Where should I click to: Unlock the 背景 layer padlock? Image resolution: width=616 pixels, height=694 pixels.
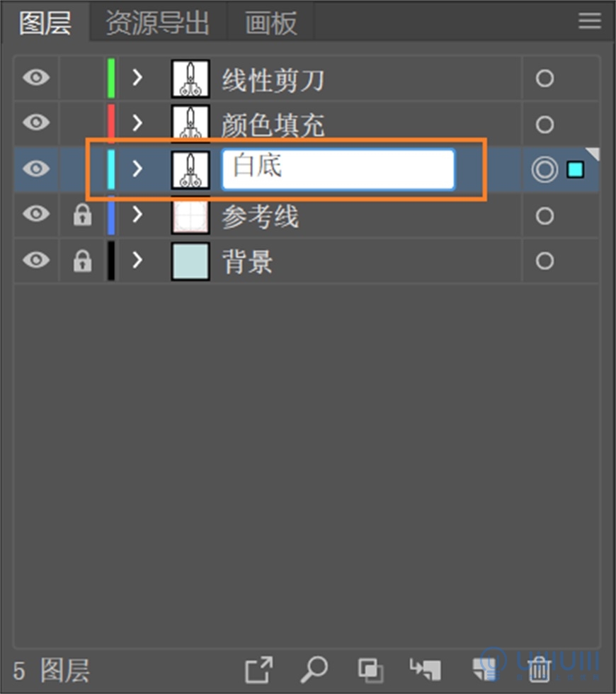(x=82, y=261)
